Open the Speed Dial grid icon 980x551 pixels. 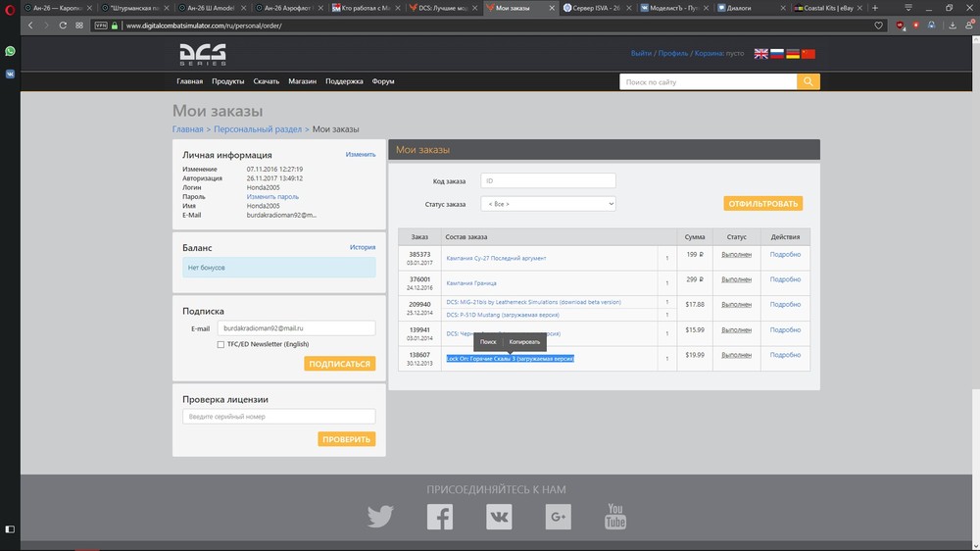point(79,25)
